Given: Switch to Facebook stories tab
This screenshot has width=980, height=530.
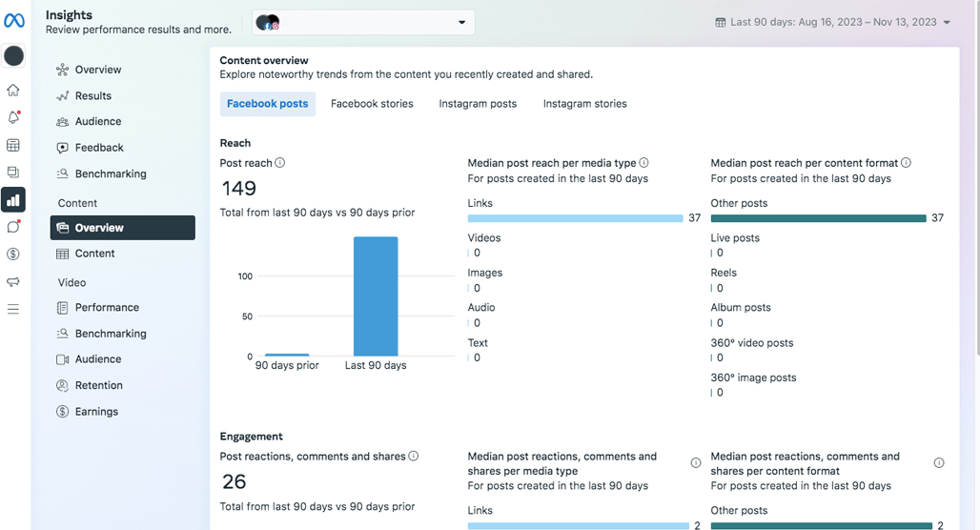Looking at the screenshot, I should click(x=372, y=104).
